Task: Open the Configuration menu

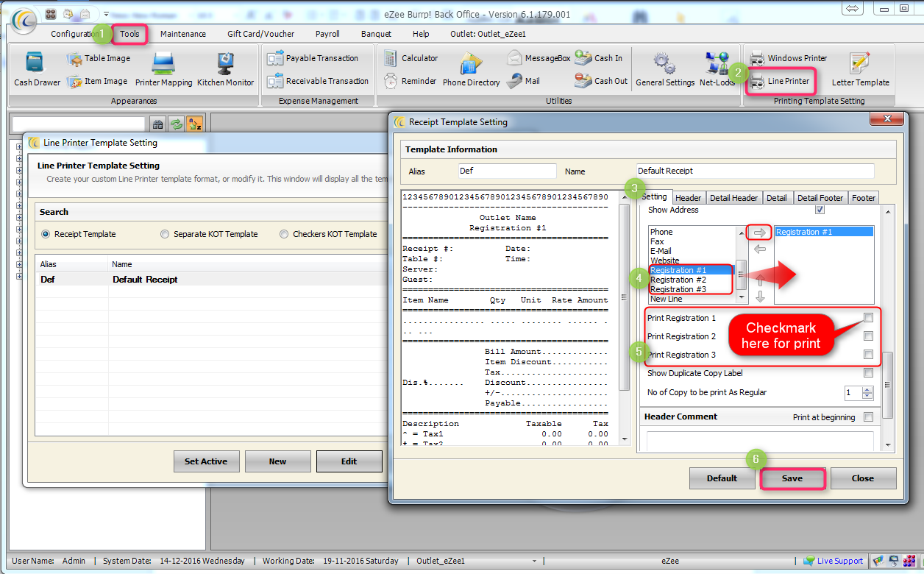Action: click(x=77, y=34)
